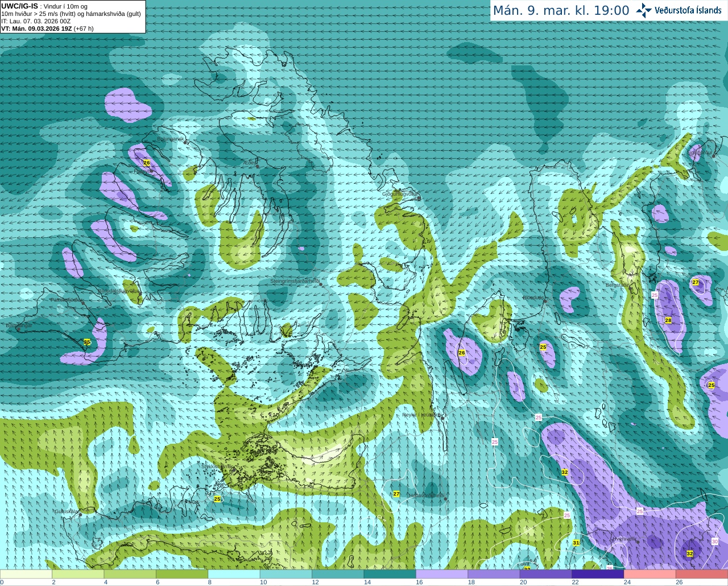Click the Holtavörðuheiði station label

point(427,496)
